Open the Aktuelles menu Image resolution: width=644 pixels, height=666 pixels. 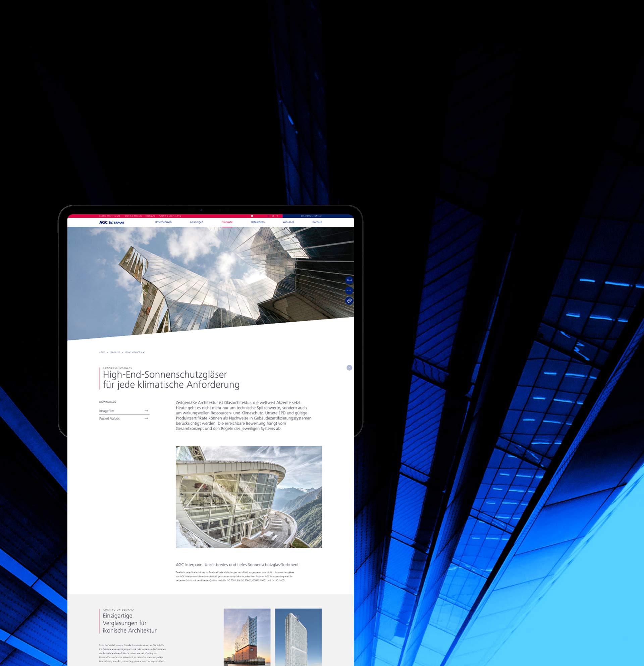(x=288, y=222)
